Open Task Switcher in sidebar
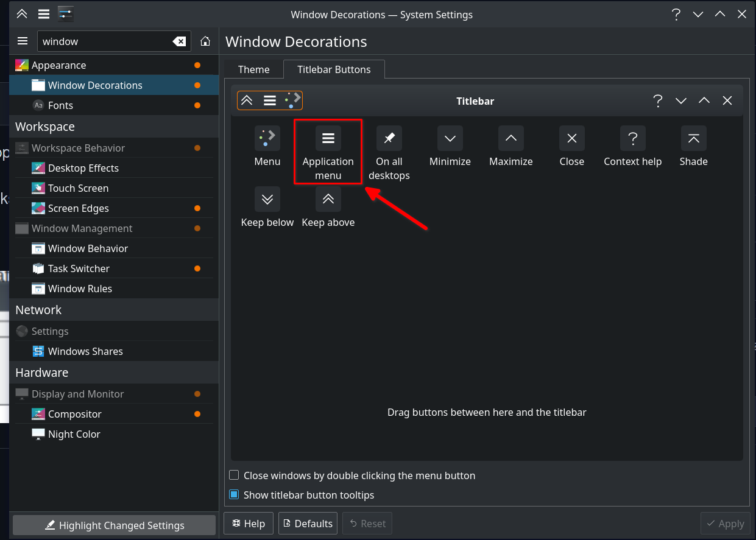756x540 pixels. click(114, 268)
